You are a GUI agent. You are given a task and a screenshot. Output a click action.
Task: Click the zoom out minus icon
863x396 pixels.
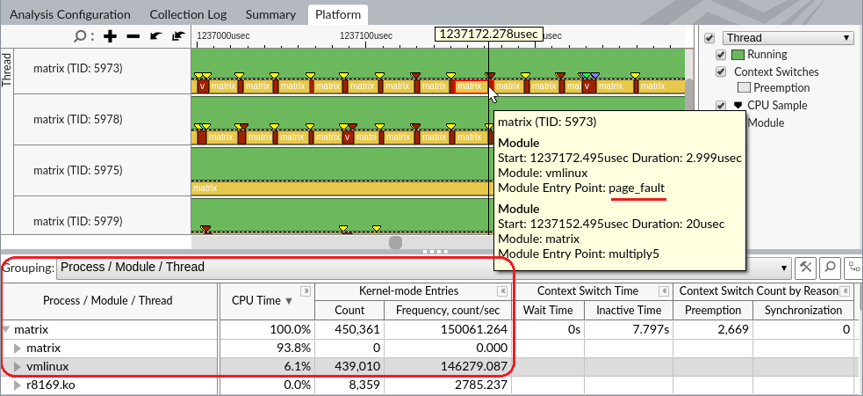(133, 36)
